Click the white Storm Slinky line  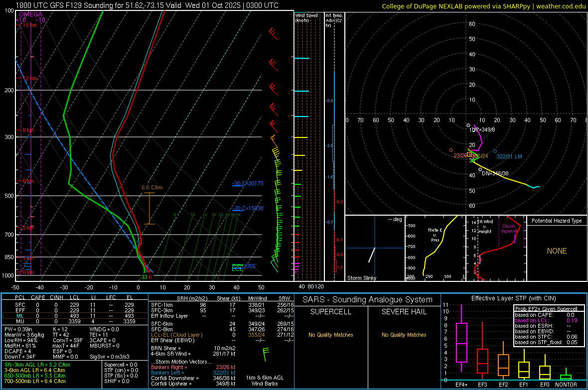pos(372,255)
